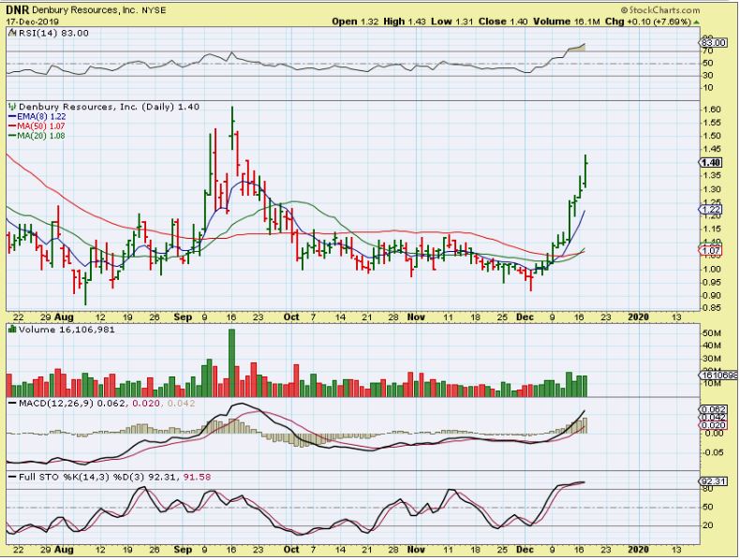Image resolution: width=740 pixels, height=560 pixels.
Task: Click the 0.85 label on the price axis
Action: click(710, 308)
